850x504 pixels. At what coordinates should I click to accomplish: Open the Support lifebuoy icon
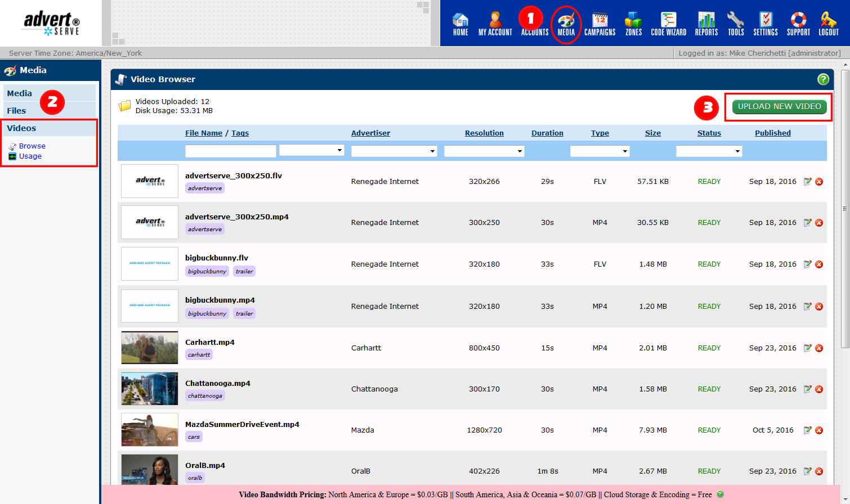point(798,24)
